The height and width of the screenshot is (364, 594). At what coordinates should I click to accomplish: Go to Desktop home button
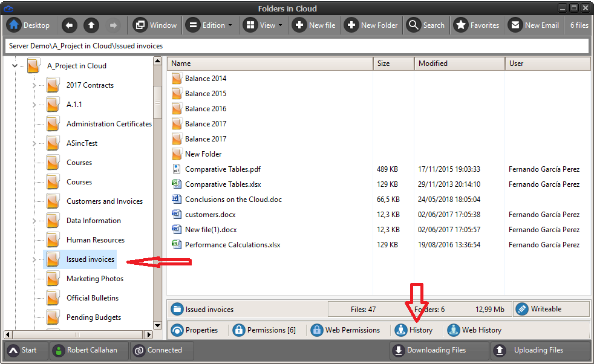click(30, 25)
